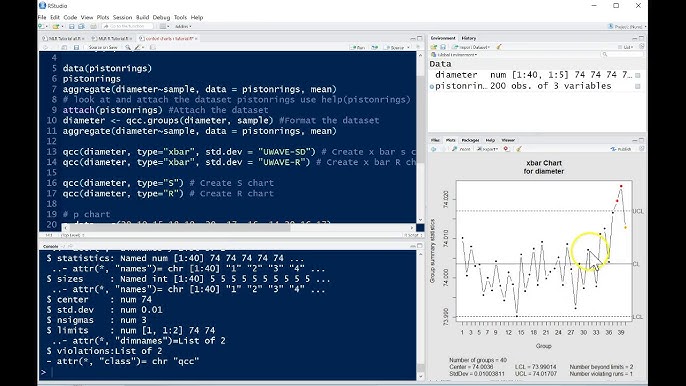The height and width of the screenshot is (386, 686).
Task: Expand the Source options dropdown arrow
Action: pos(408,47)
